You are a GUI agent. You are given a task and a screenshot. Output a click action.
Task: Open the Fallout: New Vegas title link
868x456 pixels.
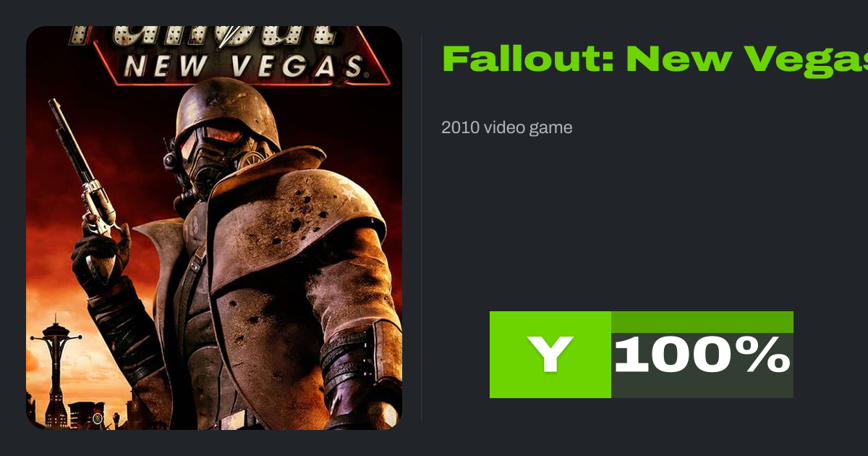(x=655, y=59)
